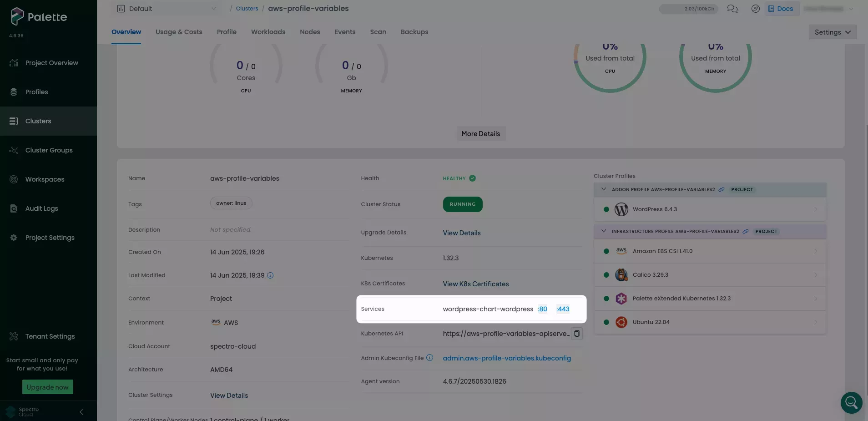Open Workspaces via its sidebar icon
868x421 pixels.
(x=14, y=179)
